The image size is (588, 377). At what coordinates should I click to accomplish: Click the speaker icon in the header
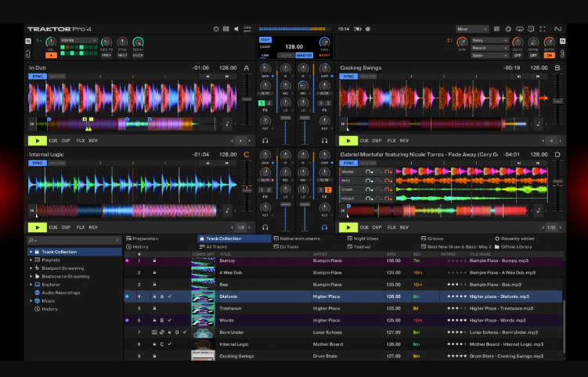pos(236,29)
